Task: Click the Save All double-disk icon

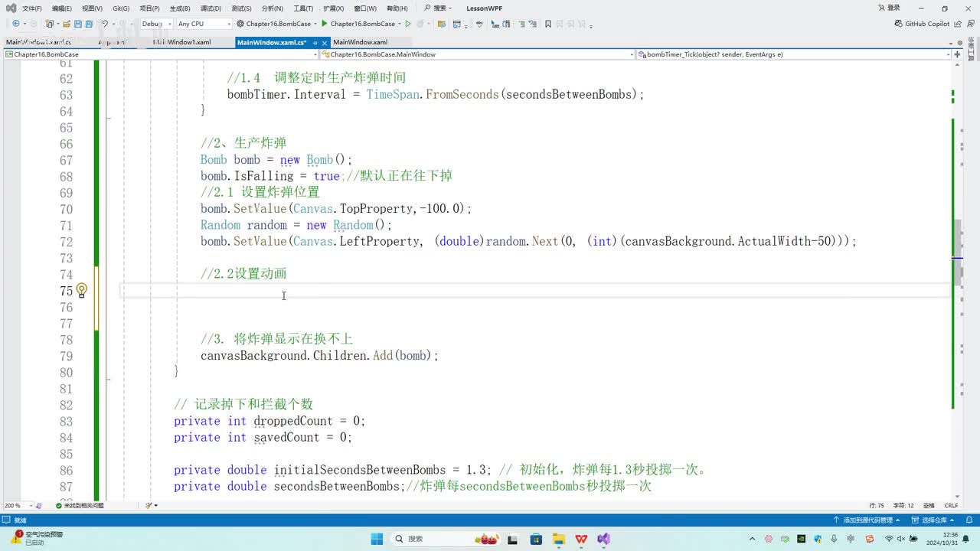Action: click(x=89, y=24)
